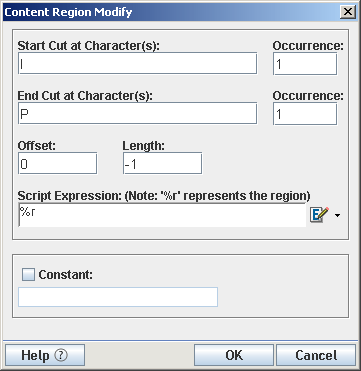
Task: Focus the Start Cut at Character(s) field
Action: tap(137, 63)
